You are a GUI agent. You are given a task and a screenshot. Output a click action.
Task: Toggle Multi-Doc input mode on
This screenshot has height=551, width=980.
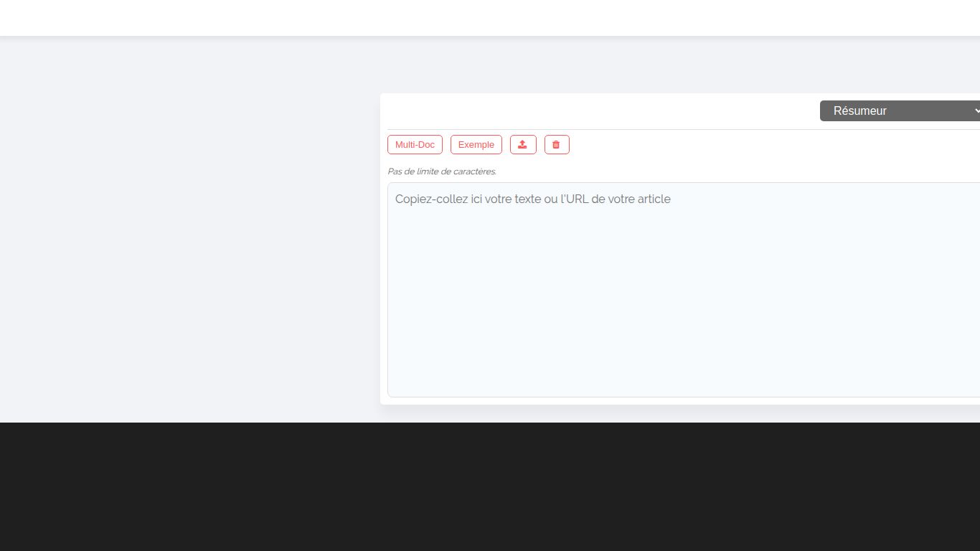[x=415, y=144]
